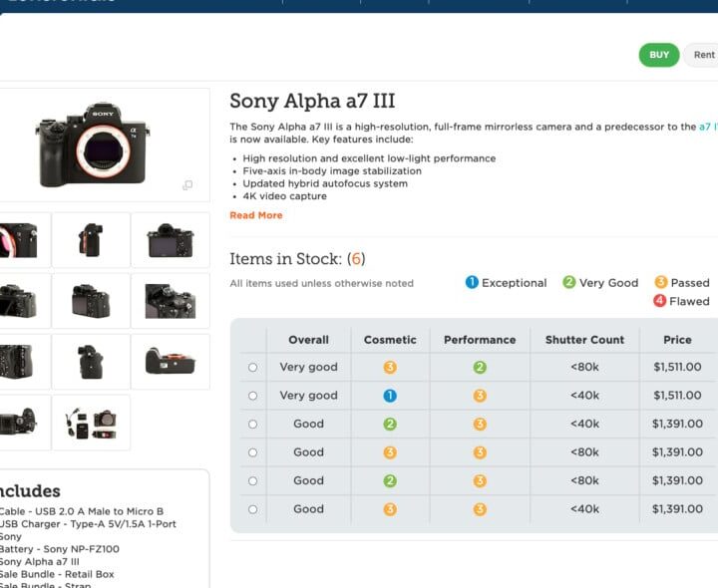The width and height of the screenshot is (718, 588).
Task: Open the a7 link in product description
Action: pos(706,127)
